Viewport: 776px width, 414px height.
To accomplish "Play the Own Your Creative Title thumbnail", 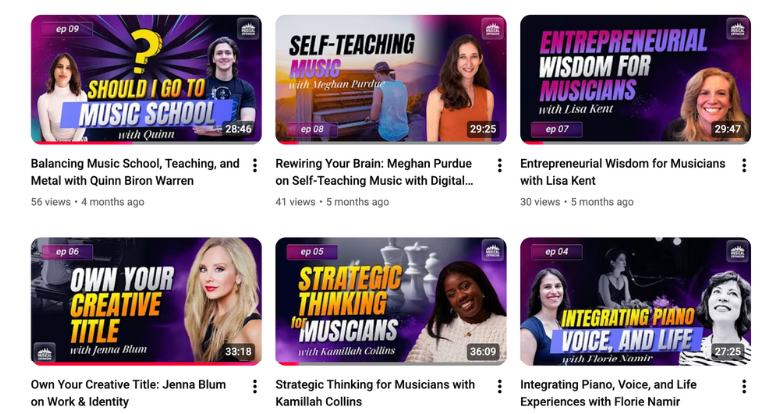I will (x=146, y=301).
